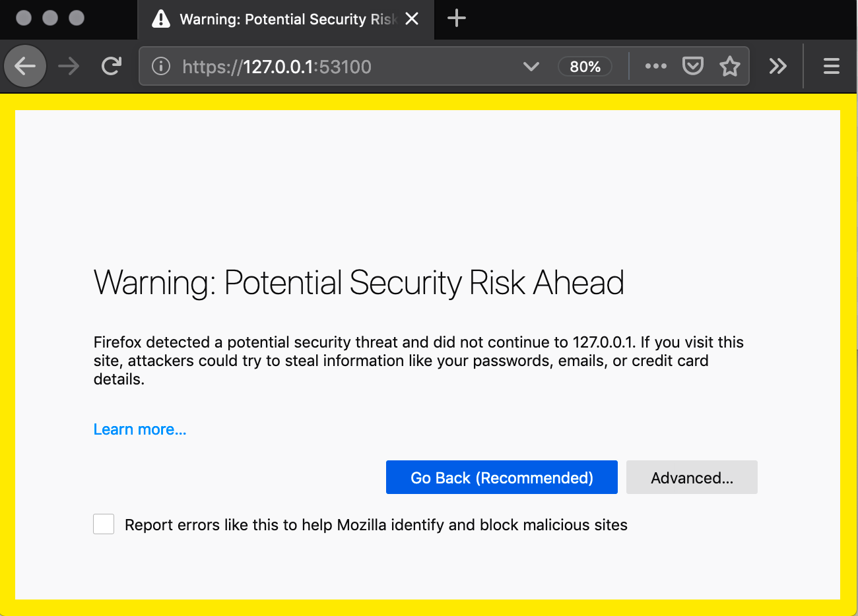Viewport: 858px width, 616px height.
Task: Open a new tab with plus button
Action: [457, 18]
